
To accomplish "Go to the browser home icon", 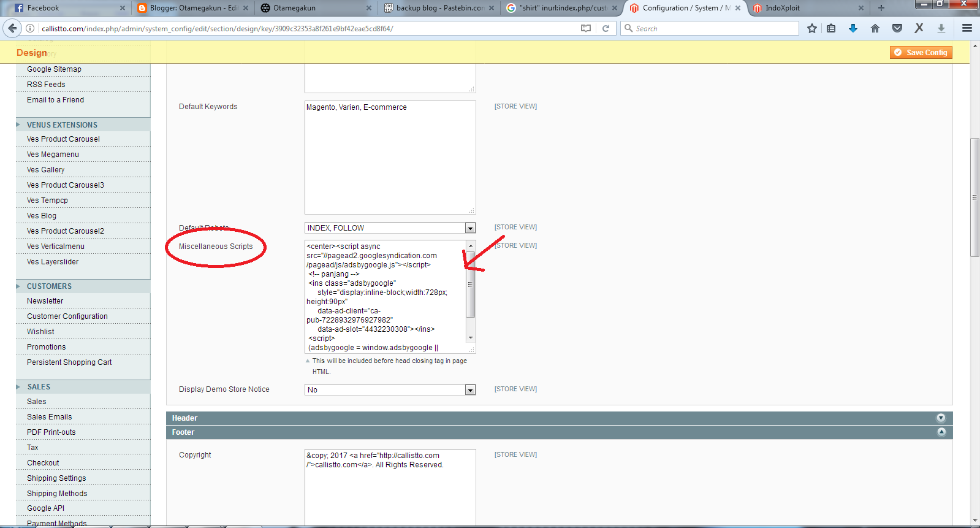I will pos(875,28).
